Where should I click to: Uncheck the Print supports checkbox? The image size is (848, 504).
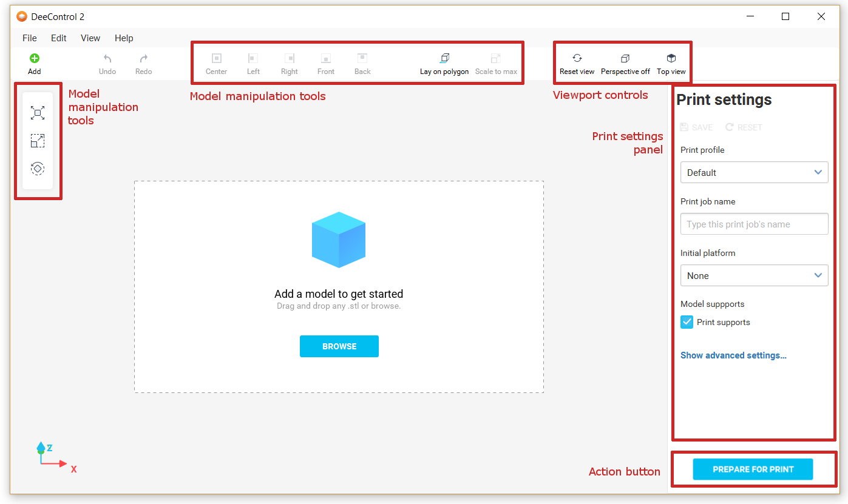(x=687, y=322)
